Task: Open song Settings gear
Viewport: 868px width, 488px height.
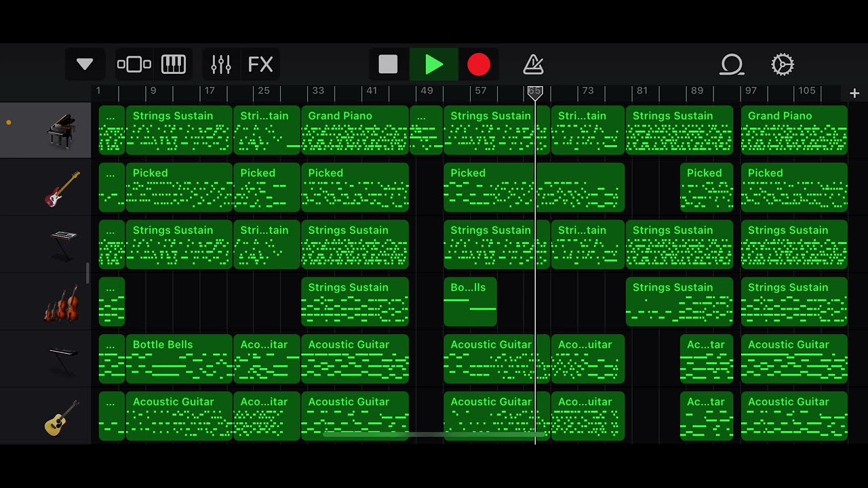Action: click(x=783, y=64)
